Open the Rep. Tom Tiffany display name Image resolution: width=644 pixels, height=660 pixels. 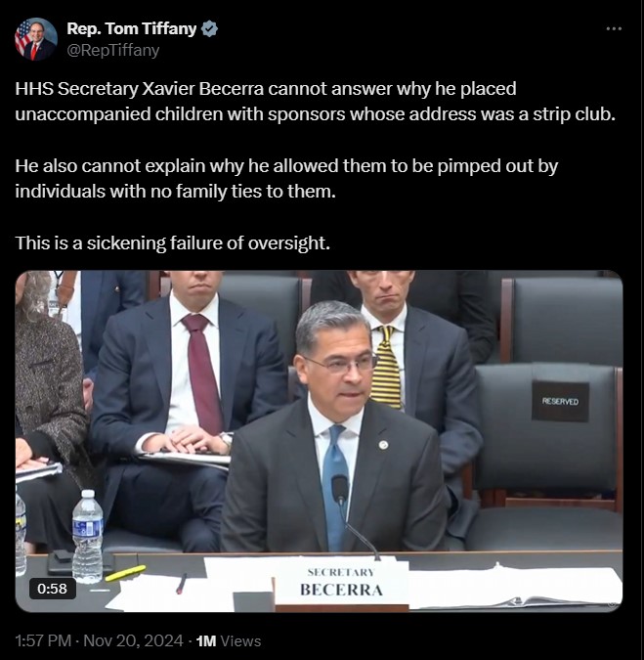132,28
